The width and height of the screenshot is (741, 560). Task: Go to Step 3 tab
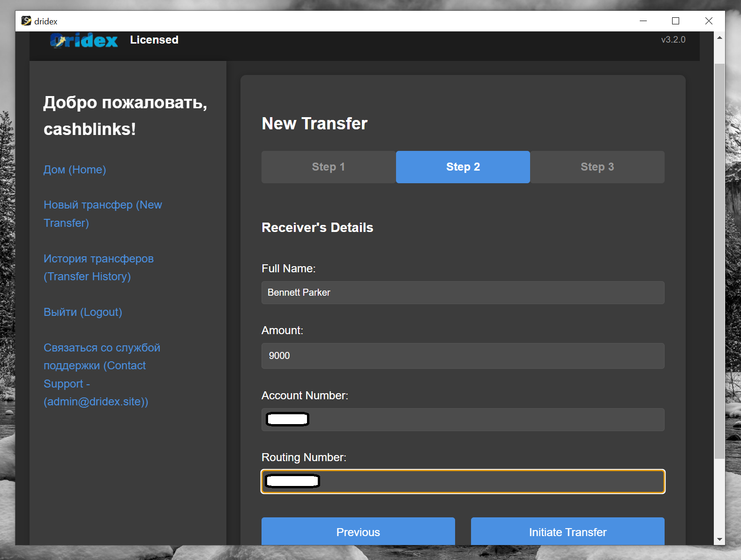(597, 167)
